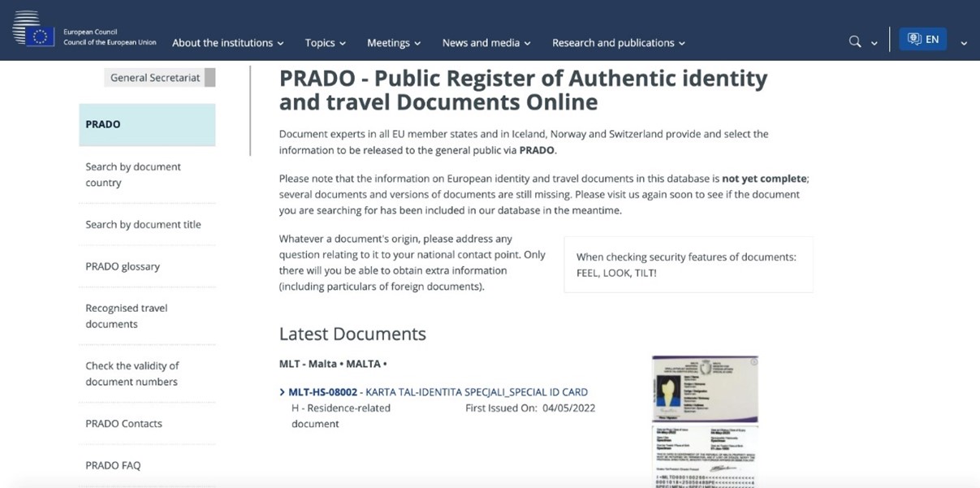This screenshot has height=488, width=980.
Task: Expand the chevron next to search icon
Action: (x=874, y=43)
